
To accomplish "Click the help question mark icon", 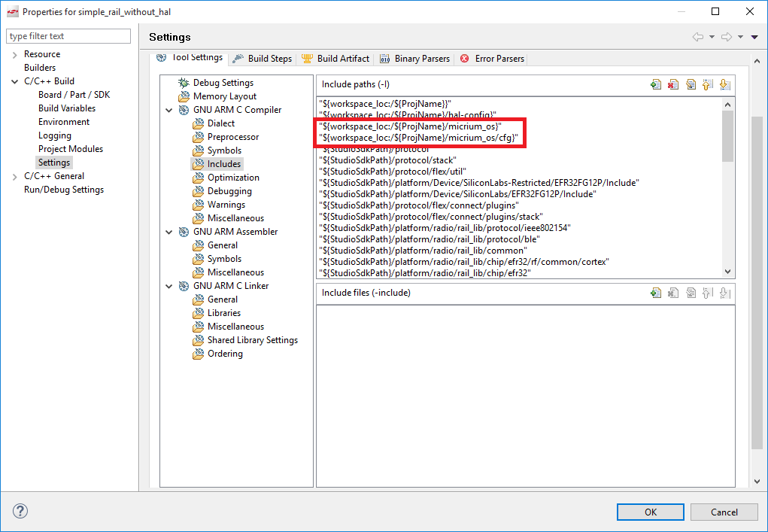I will 20,511.
